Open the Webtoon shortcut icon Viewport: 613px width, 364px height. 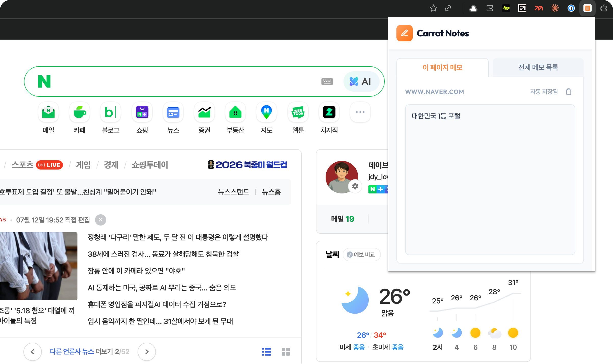298,112
